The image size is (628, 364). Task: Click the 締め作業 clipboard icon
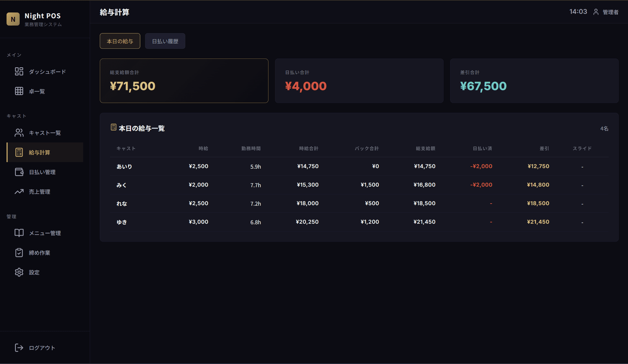[x=19, y=253]
